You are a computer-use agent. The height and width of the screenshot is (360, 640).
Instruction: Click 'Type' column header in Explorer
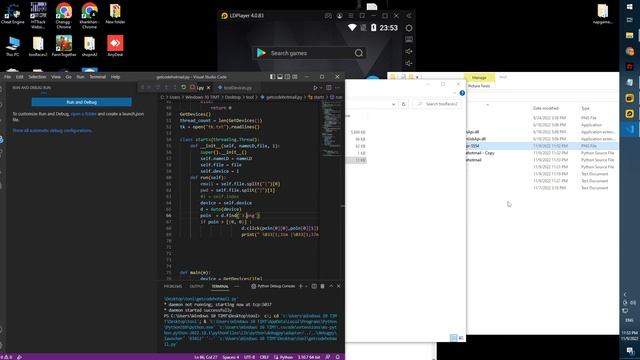[x=585, y=108]
